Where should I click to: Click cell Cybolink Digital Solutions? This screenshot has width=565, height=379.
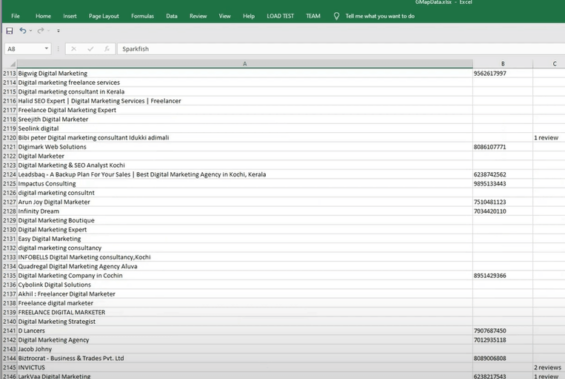245,285
